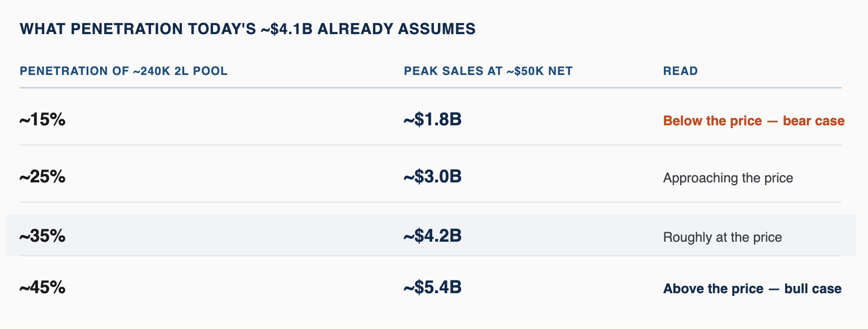Click the 'Peak Sales at ~$50K Net' header
Viewport: 868px width, 329px height.
click(488, 72)
